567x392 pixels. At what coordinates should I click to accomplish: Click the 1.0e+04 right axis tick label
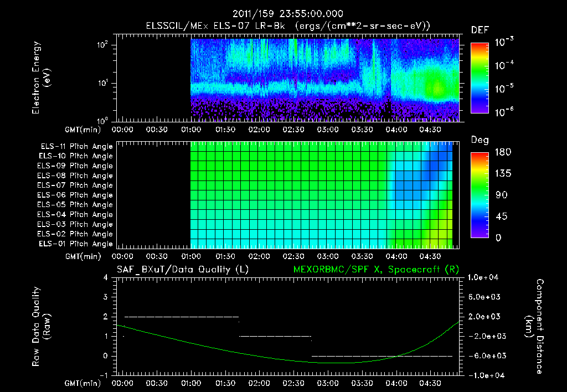point(483,277)
